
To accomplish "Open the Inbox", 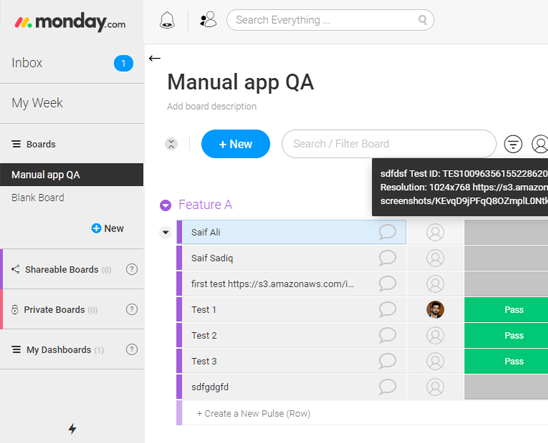I will click(x=27, y=63).
